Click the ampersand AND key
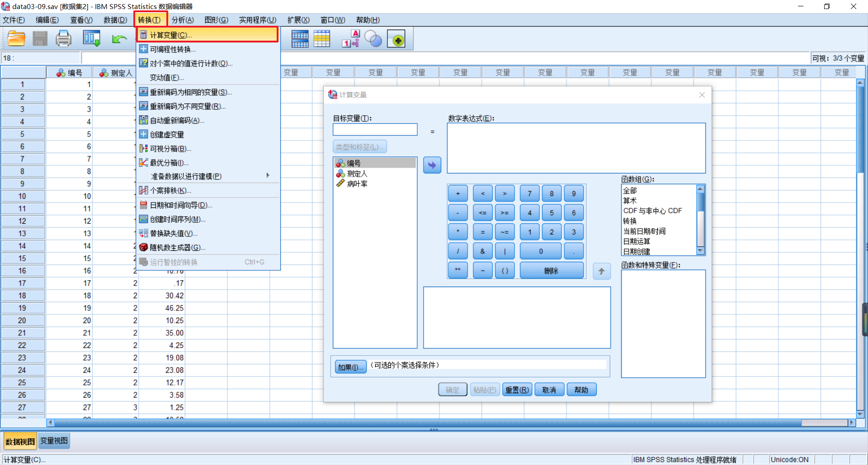 [x=483, y=251]
